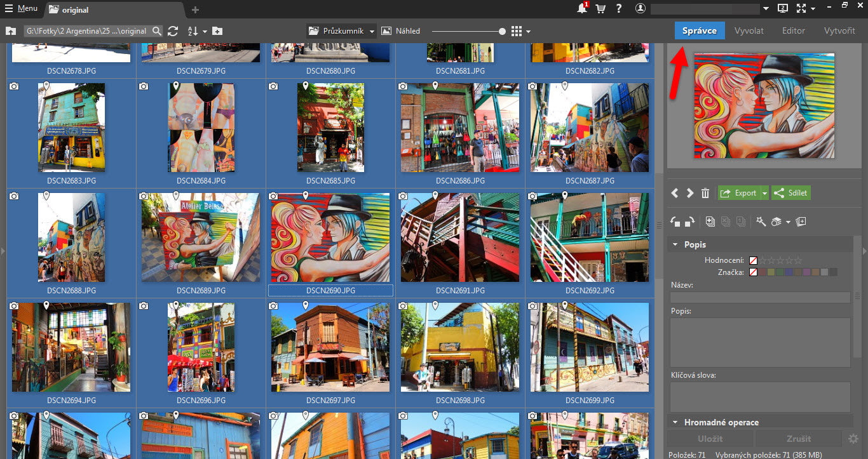This screenshot has height=459, width=868.
Task: Select the DSCN2697.JPG thumbnail
Action: click(330, 347)
